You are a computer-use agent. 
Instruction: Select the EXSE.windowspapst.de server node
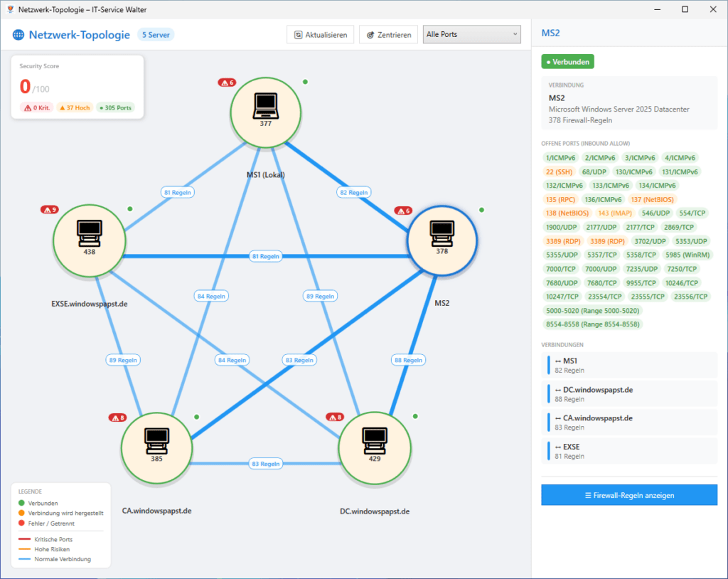pyautogui.click(x=89, y=240)
